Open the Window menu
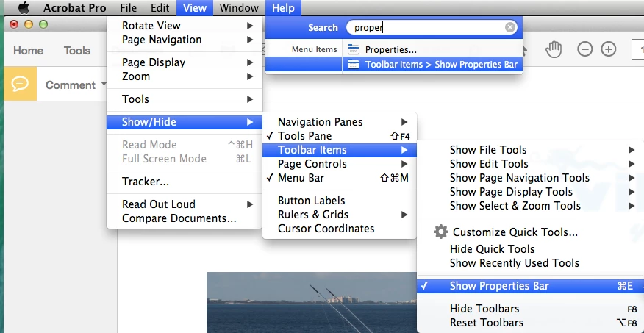The width and height of the screenshot is (644, 333). pos(239,8)
